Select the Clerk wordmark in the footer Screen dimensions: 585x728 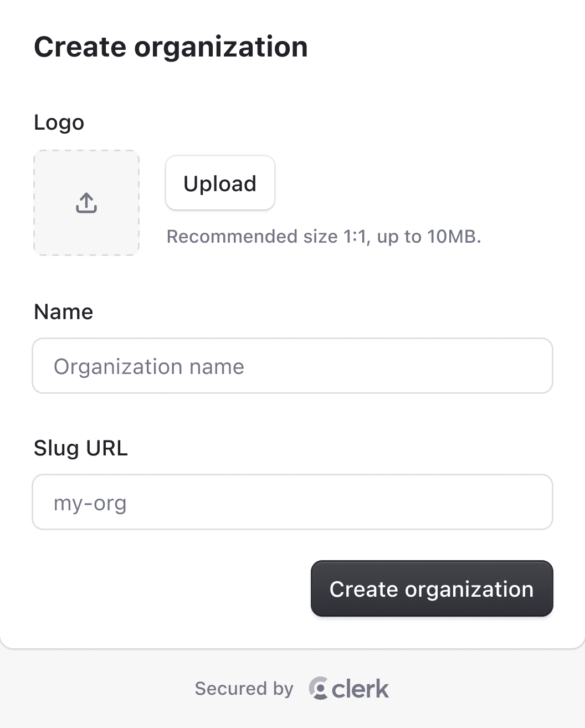(x=360, y=688)
